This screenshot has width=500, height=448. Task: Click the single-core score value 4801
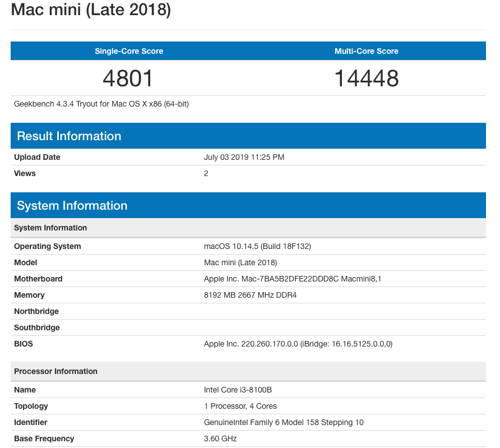(128, 78)
